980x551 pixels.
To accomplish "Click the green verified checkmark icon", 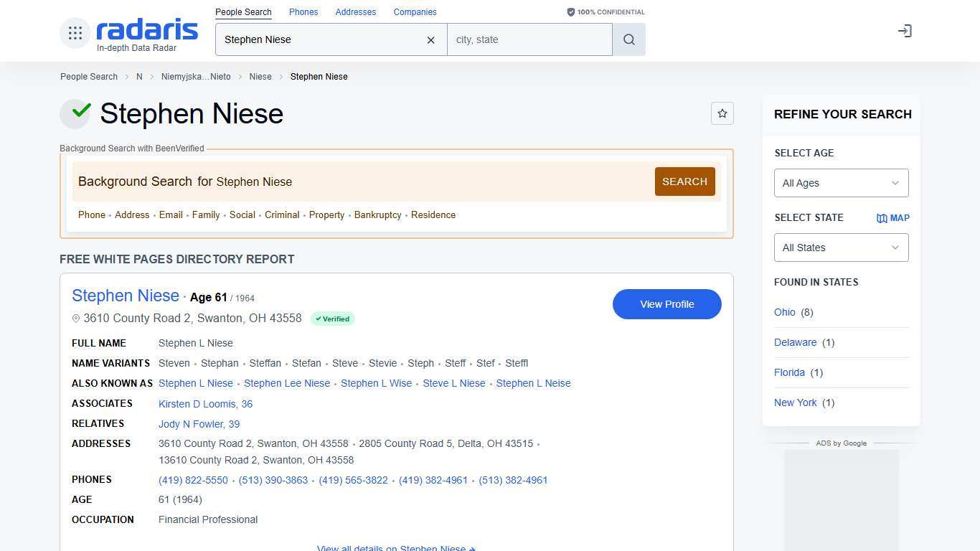I will (x=75, y=113).
